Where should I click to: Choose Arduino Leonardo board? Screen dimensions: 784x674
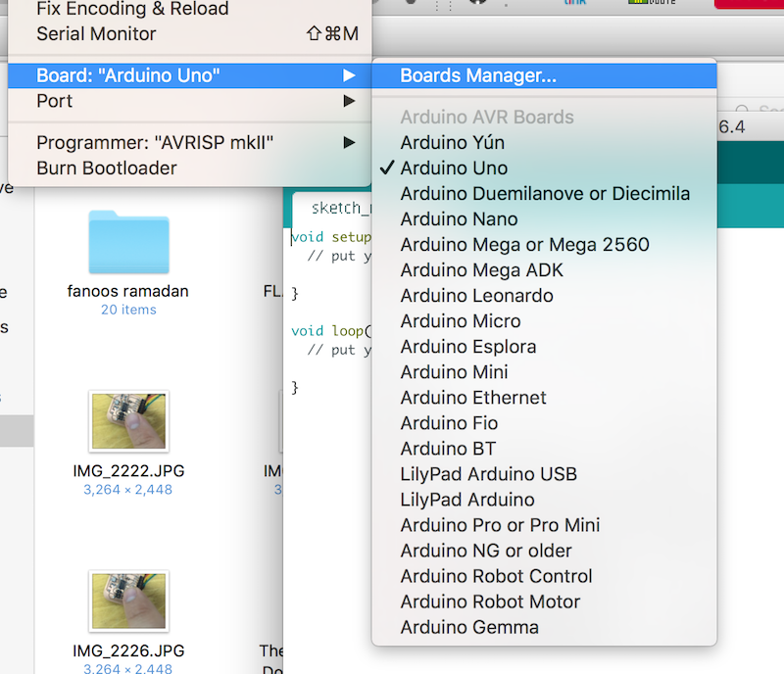pyautogui.click(x=544, y=296)
